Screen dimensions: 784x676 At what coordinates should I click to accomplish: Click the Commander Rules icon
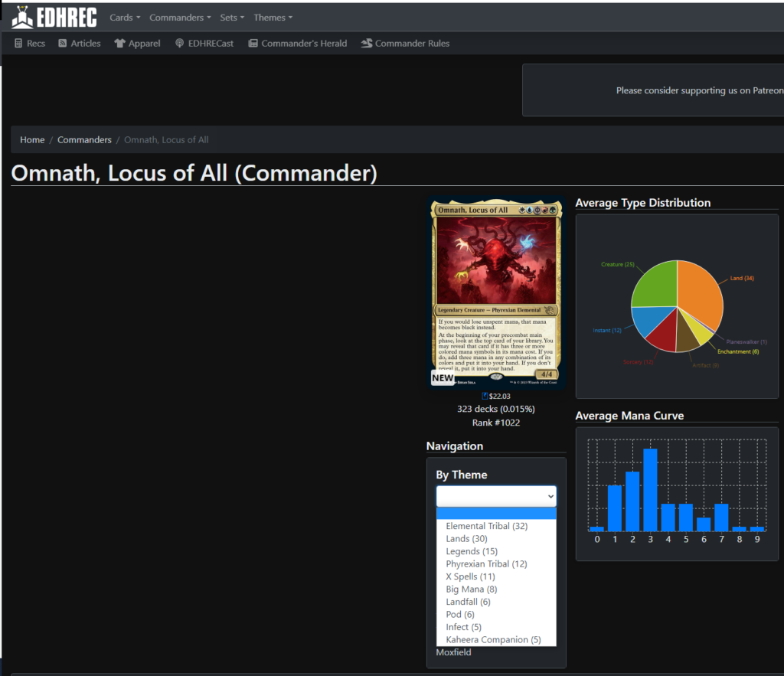pos(367,43)
